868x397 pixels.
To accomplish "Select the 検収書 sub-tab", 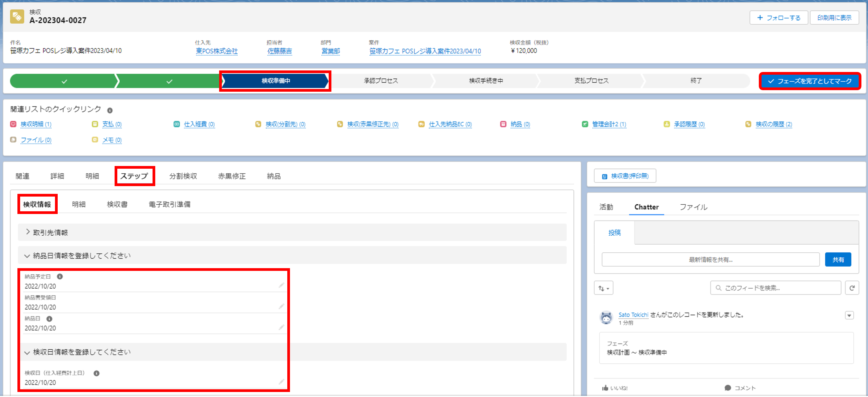I will 117,204.
